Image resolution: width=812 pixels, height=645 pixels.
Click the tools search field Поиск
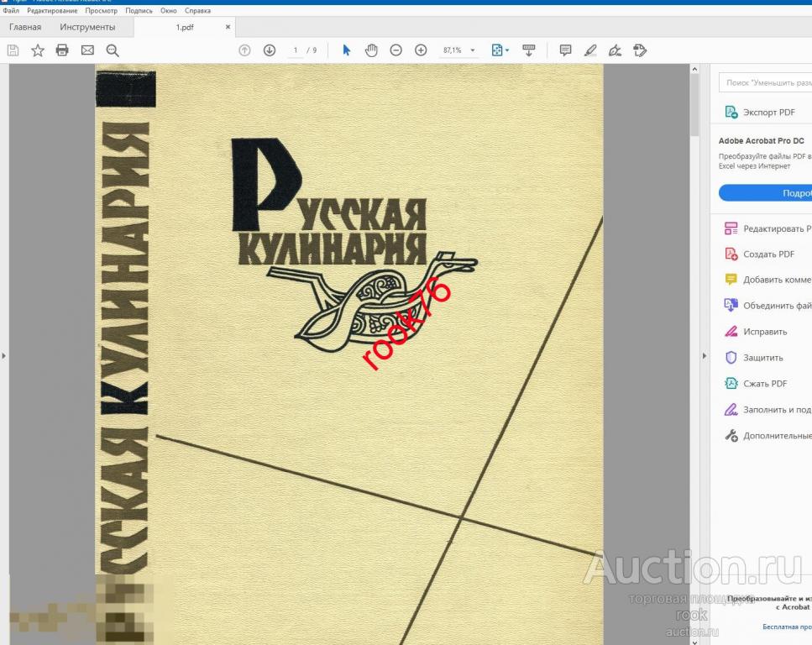coord(765,82)
